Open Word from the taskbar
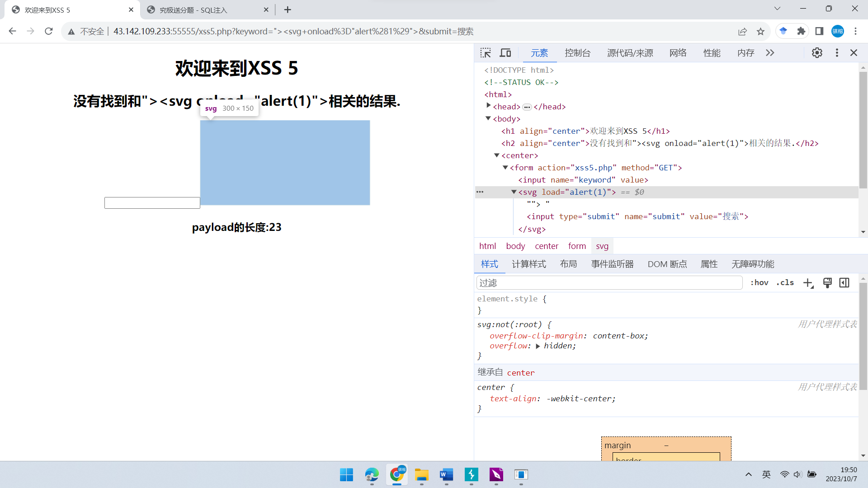Viewport: 868px width, 488px height. [x=446, y=475]
